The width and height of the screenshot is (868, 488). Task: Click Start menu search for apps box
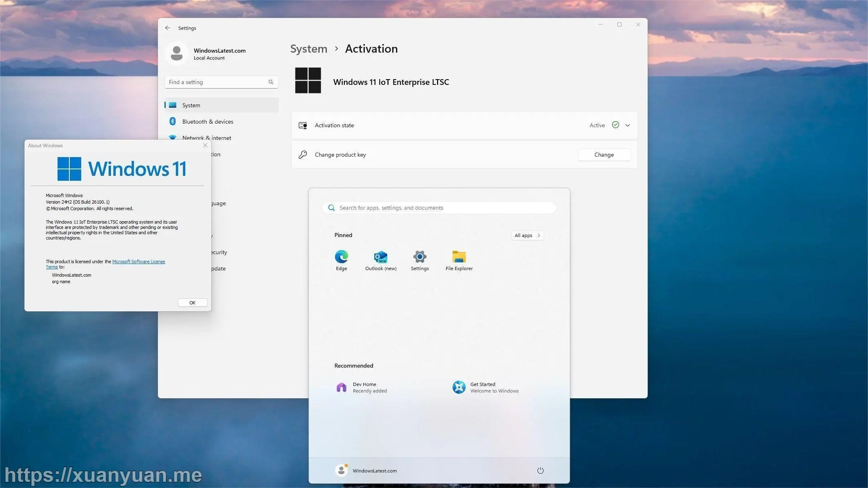click(x=439, y=208)
